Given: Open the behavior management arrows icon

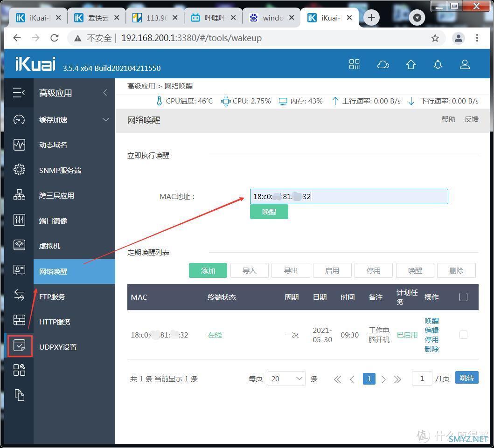Looking at the screenshot, I should coord(19,295).
